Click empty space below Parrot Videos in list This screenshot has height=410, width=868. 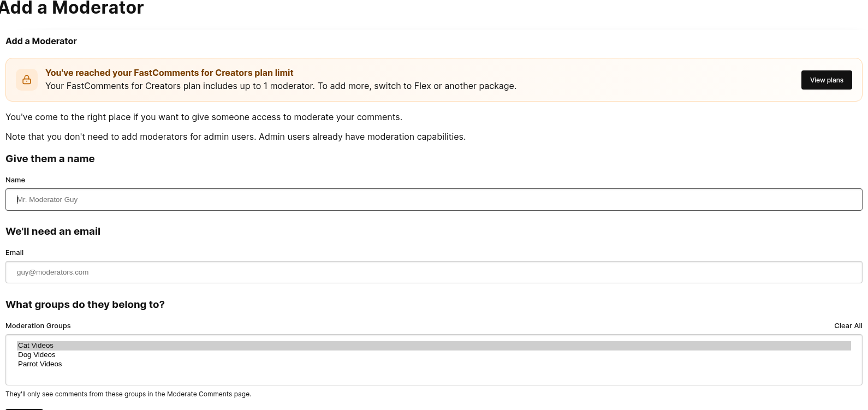coord(434,376)
